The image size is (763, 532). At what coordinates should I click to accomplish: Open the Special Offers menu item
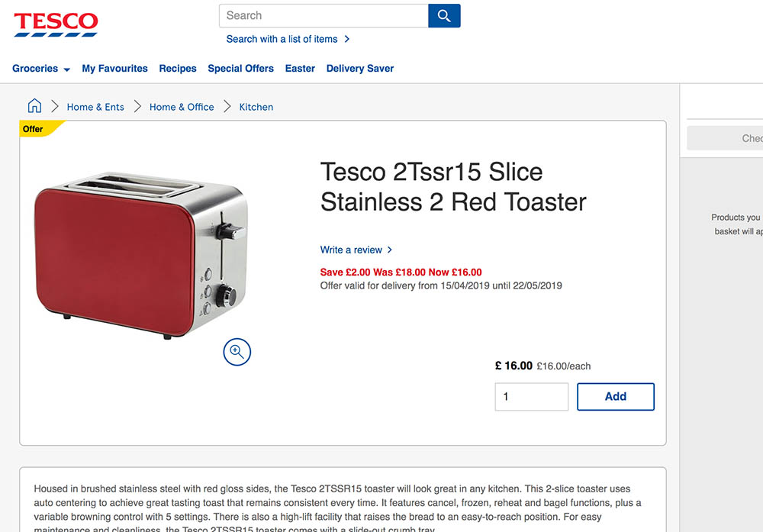[240, 69]
